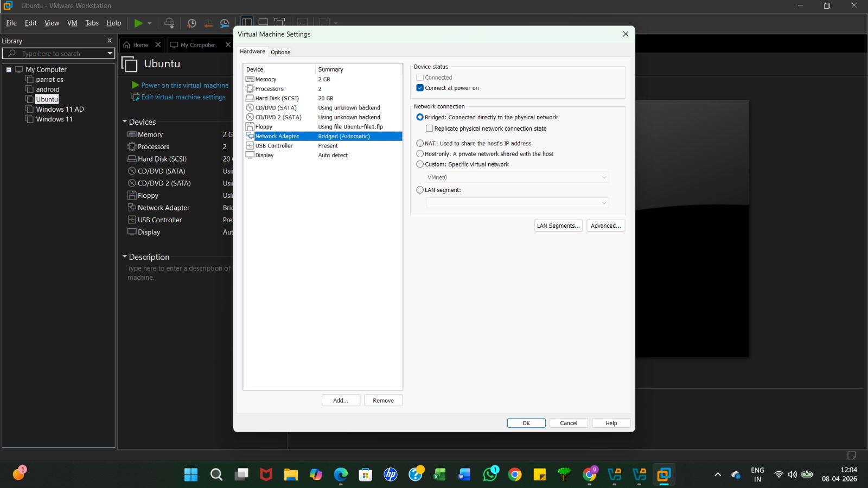Open Microsoft Edge from the taskbar
The height and width of the screenshot is (488, 868).
click(x=341, y=475)
